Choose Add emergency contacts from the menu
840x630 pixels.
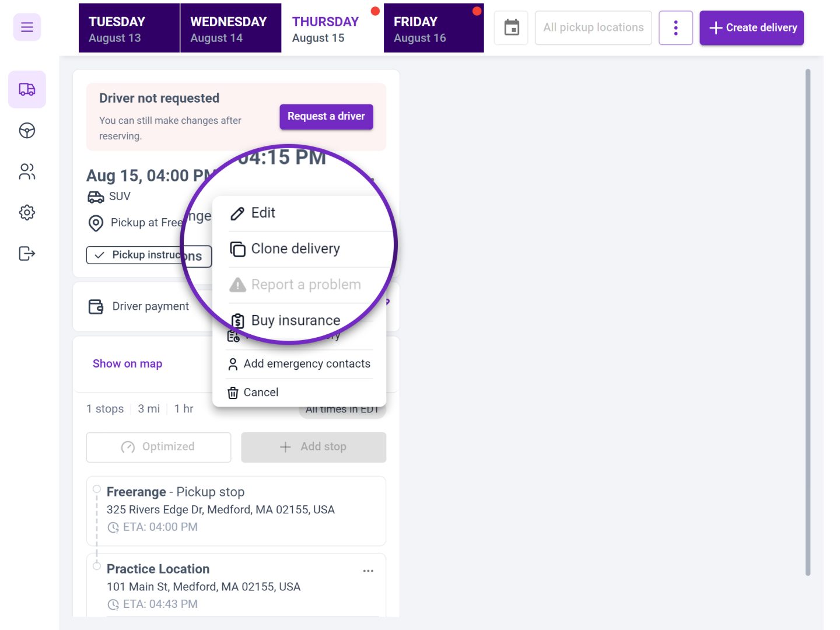[x=307, y=363]
